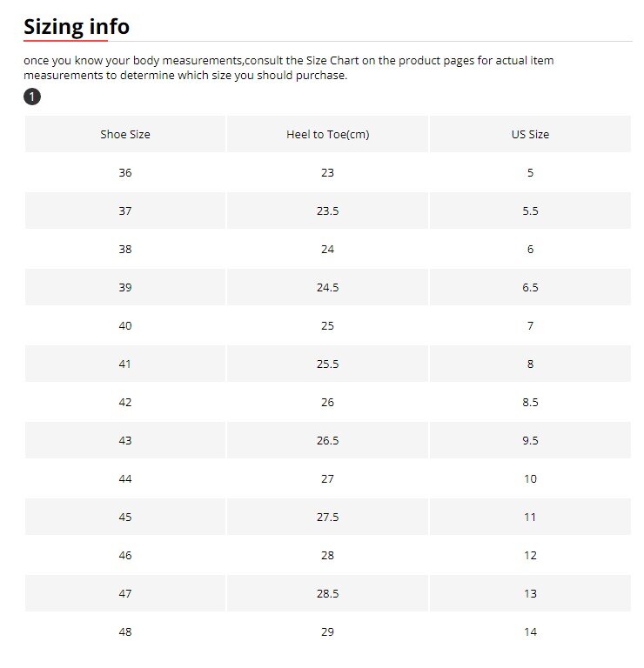The width and height of the screenshot is (644, 668).
Task: Click shoe size 48 cell
Action: [x=125, y=632]
